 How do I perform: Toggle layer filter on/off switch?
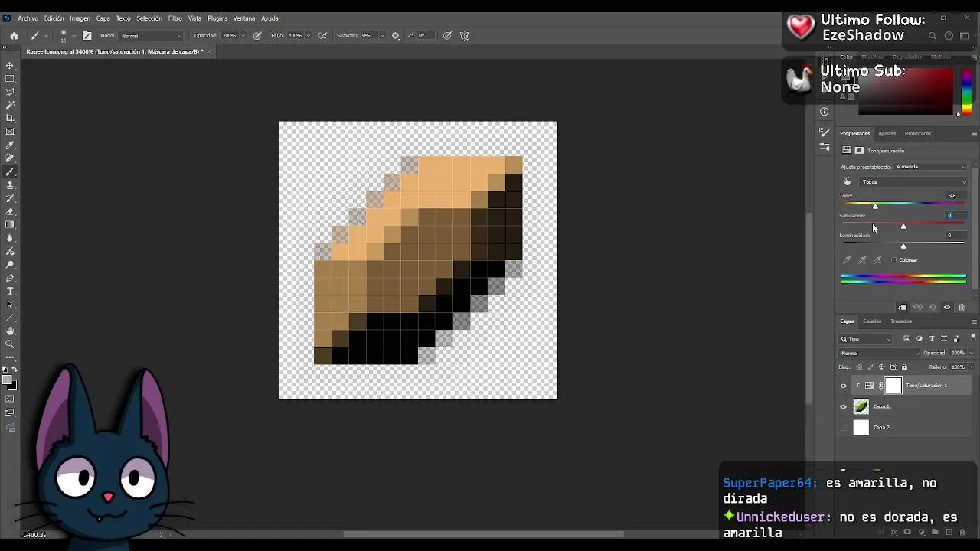tap(973, 337)
